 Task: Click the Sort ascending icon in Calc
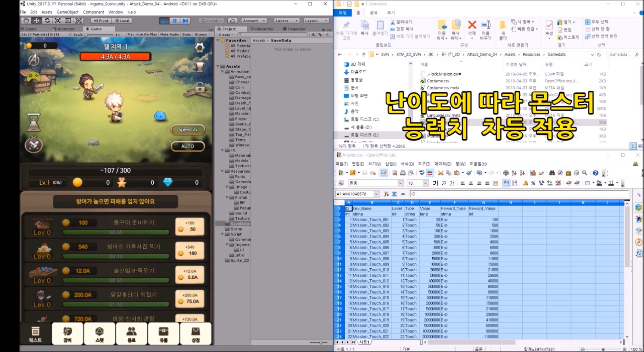click(514, 173)
